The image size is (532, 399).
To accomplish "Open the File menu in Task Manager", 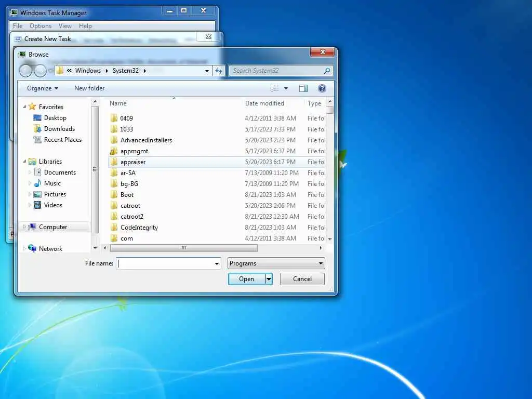I will click(17, 26).
